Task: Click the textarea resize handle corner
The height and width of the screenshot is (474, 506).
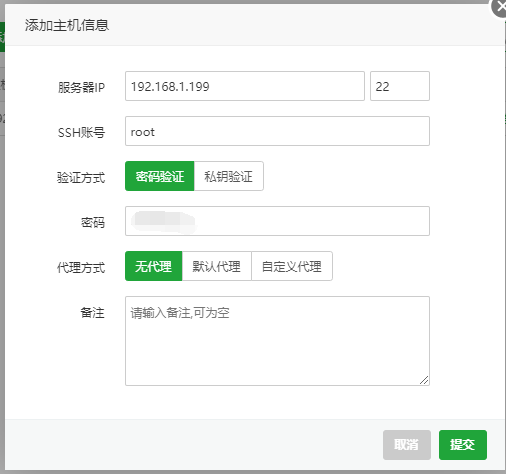Action: [424, 380]
